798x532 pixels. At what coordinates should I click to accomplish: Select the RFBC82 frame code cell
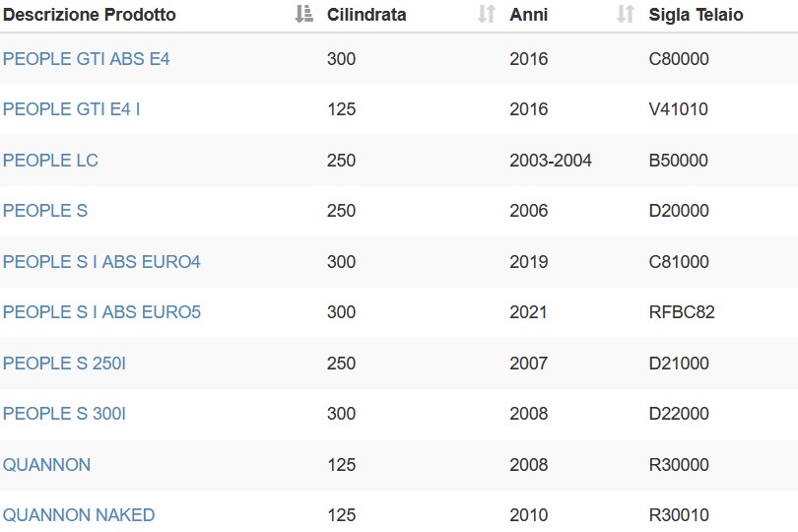(x=682, y=312)
